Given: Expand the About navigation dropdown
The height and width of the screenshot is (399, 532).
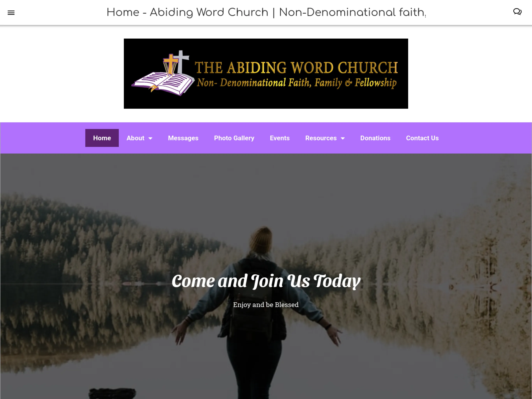Looking at the screenshot, I should 139,138.
